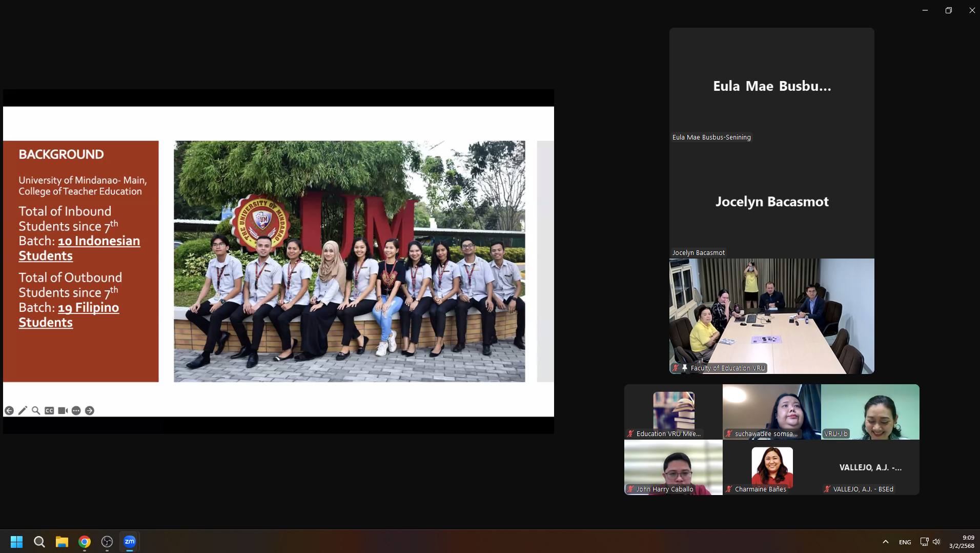Expand the hidden system tray icons chevron
Screen dimensions: 980x553
885,542
